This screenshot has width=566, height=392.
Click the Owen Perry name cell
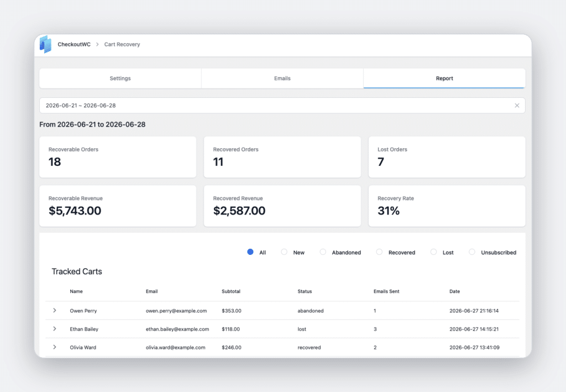click(x=83, y=311)
